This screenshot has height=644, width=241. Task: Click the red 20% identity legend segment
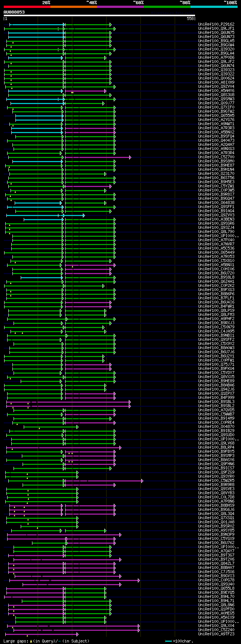click(x=27, y=6)
